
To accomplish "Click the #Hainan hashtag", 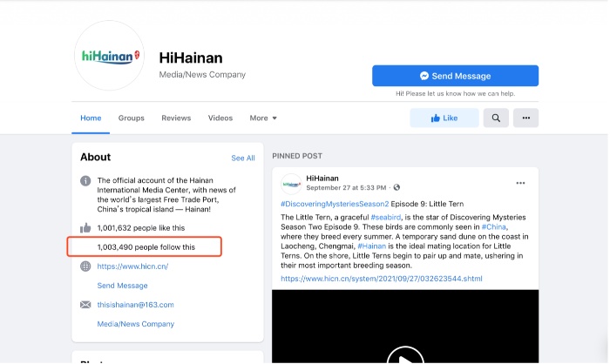I will pyautogui.click(x=372, y=246).
